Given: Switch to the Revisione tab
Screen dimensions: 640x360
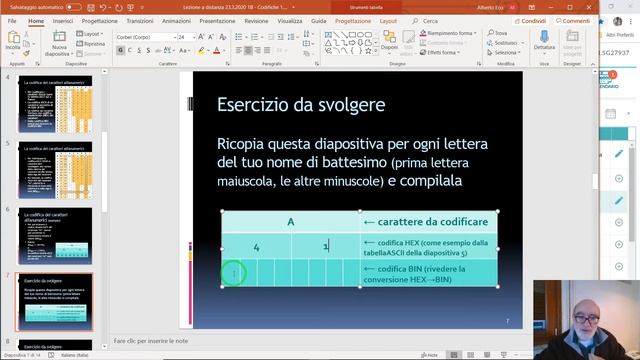Looking at the screenshot, I should (256, 21).
